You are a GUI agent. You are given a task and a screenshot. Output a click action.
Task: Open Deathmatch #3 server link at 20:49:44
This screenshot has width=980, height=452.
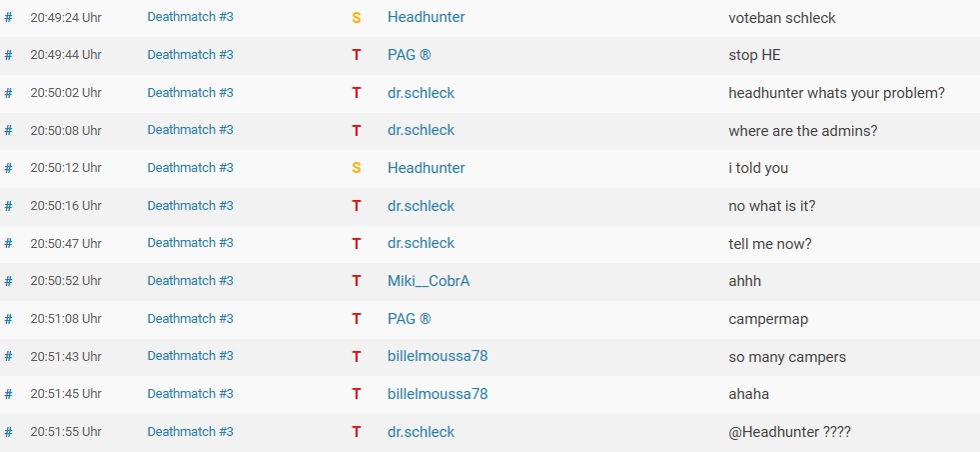190,54
